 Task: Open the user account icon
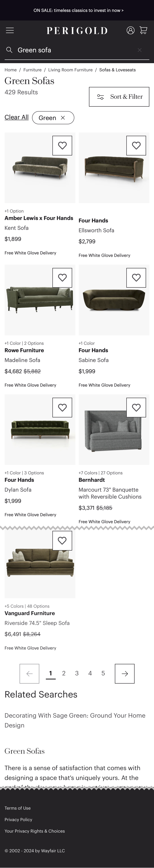point(130,30)
